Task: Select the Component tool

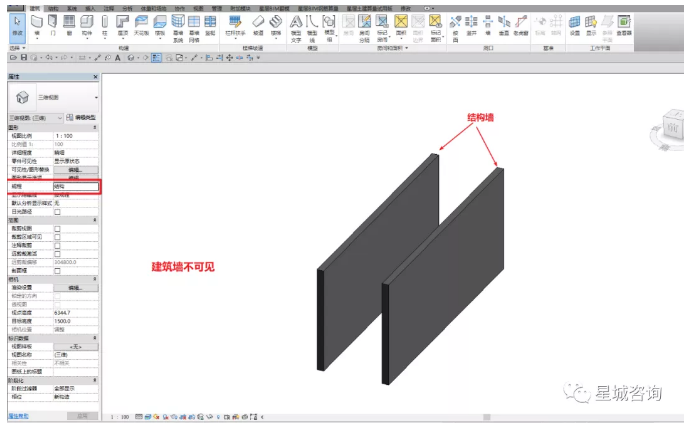Action: coord(86,25)
